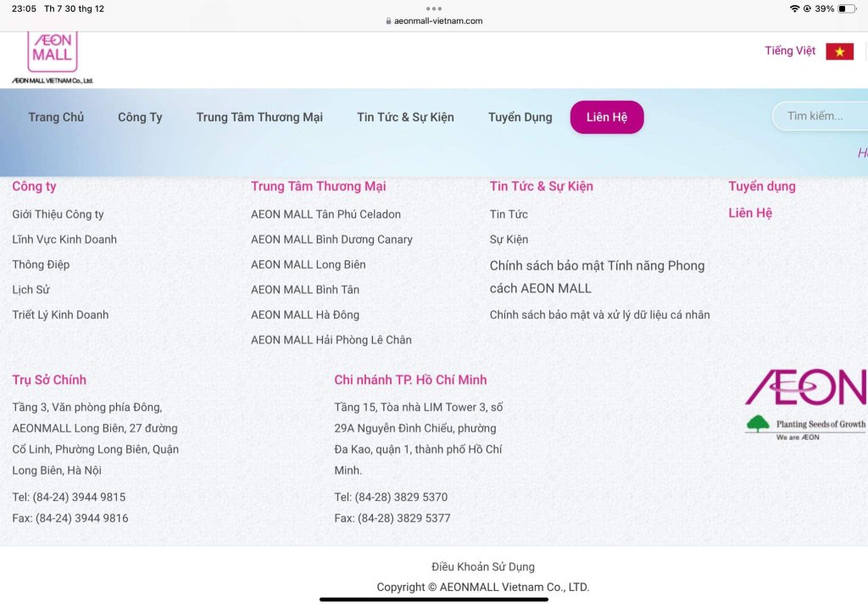
Task: Open the Tin Tức footer link
Action: 509,214
